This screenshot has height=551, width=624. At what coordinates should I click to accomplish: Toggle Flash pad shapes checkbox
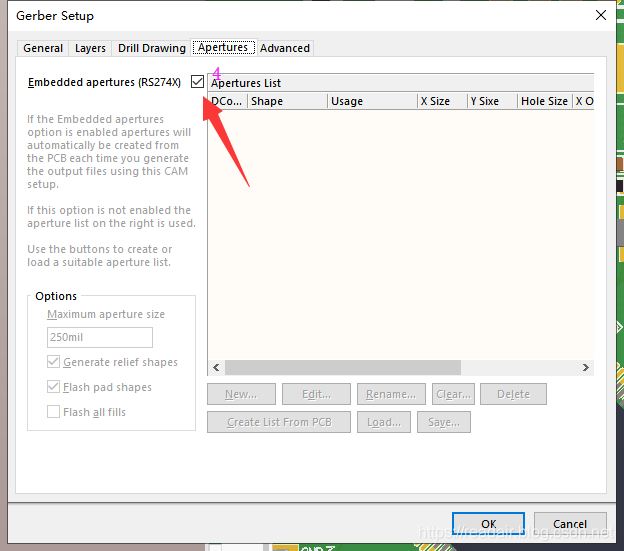(53, 387)
